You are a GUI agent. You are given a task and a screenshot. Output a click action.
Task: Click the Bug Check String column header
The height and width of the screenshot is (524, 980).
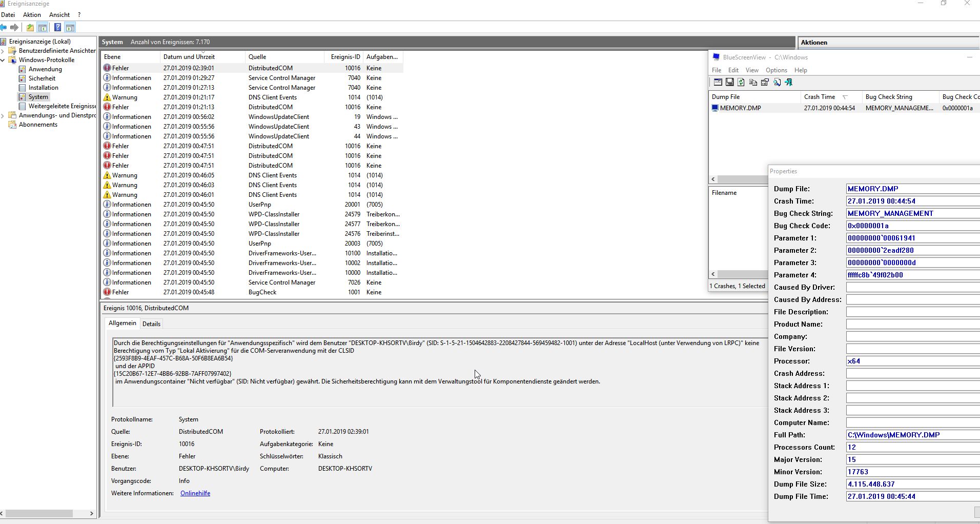tap(900, 97)
